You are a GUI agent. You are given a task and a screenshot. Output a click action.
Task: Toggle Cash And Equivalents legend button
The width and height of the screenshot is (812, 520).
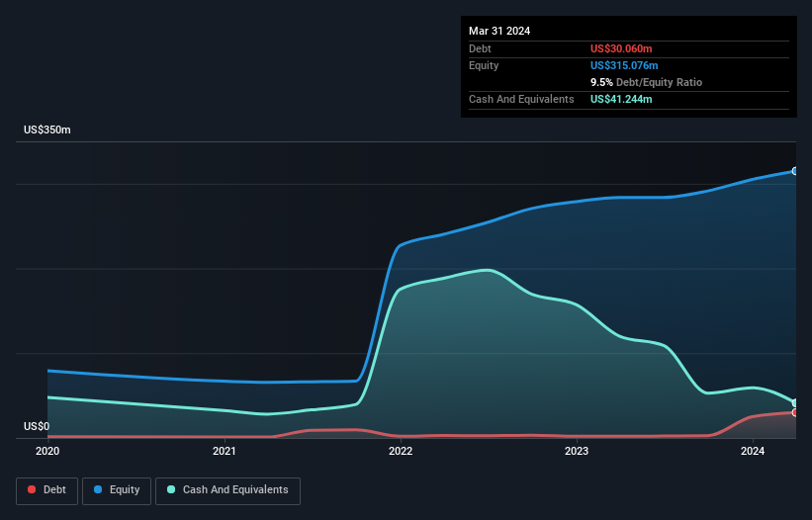click(x=227, y=490)
